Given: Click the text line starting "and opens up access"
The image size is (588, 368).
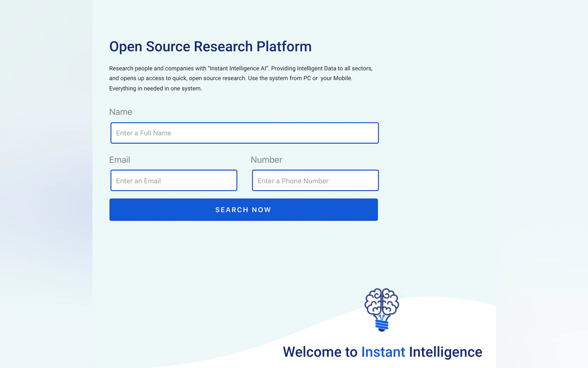Looking at the screenshot, I should click(230, 78).
